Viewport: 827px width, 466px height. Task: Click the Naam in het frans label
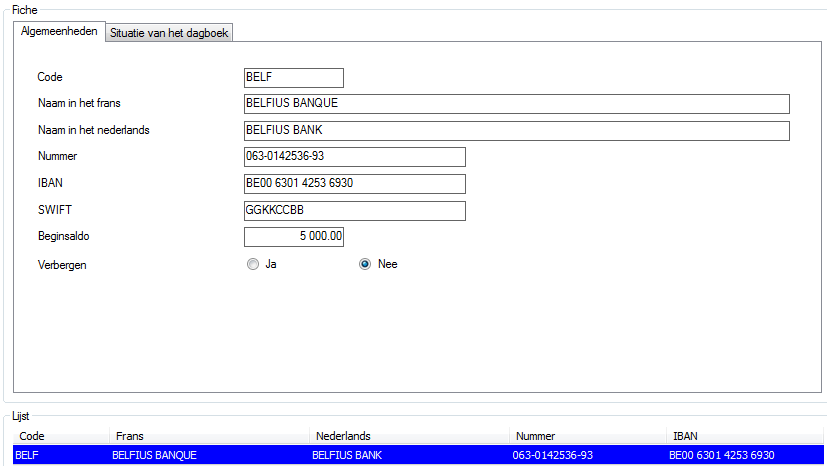79,103
